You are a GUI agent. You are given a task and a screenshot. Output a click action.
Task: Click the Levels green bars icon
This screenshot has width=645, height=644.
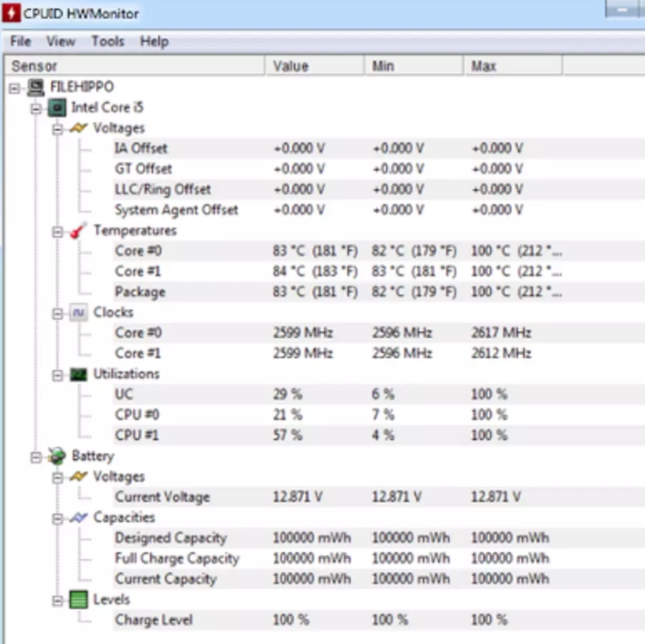pyautogui.click(x=79, y=600)
